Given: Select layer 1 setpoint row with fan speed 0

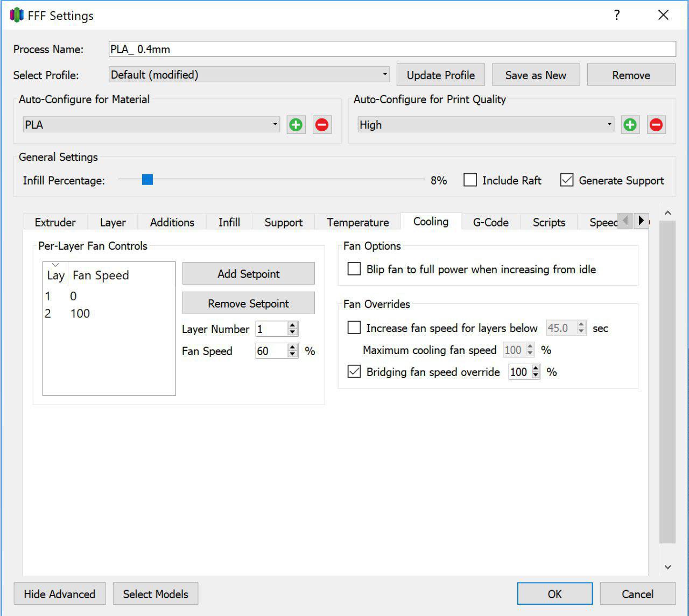Looking at the screenshot, I should [109, 296].
